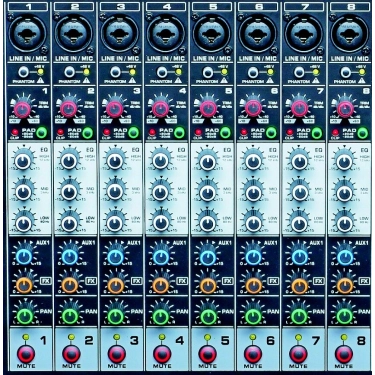Image resolution: width=375 pixels, height=375 pixels.
Task: Enable the green PAD button on channel 1
Action: point(42,133)
